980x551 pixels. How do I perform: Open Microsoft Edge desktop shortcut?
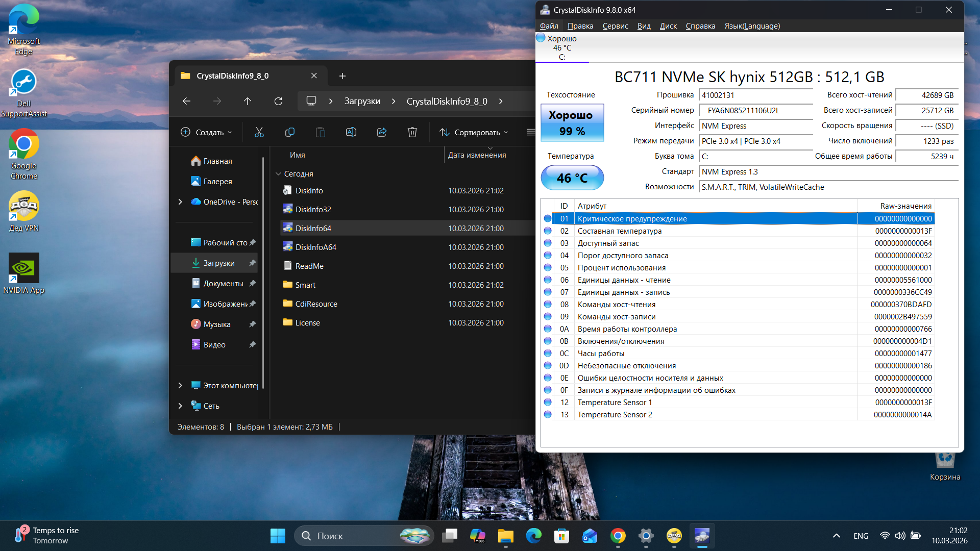coord(23,30)
